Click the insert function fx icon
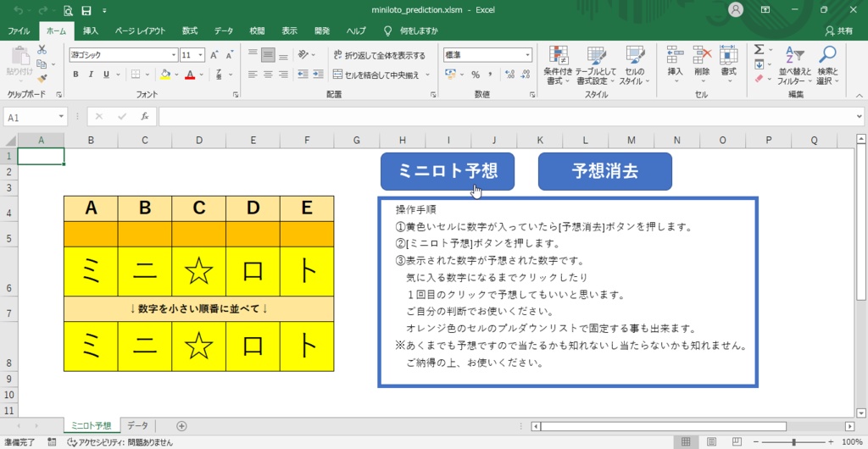This screenshot has width=868, height=449. 145,117
